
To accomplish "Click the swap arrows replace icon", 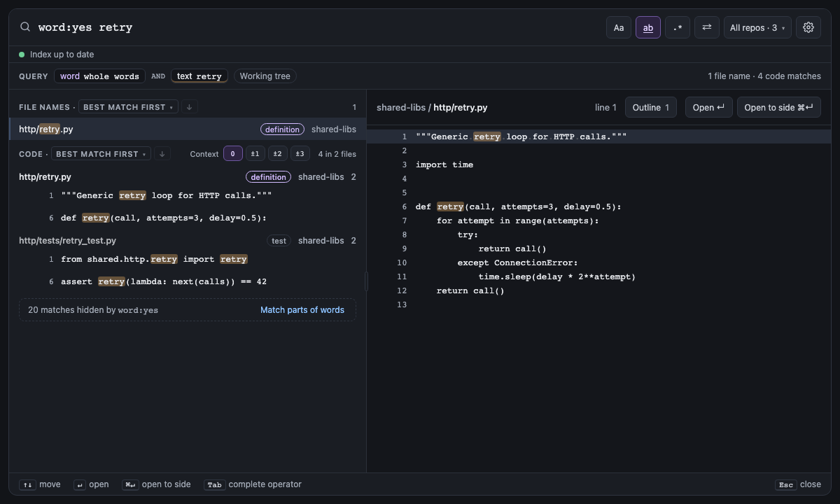I will 707,27.
